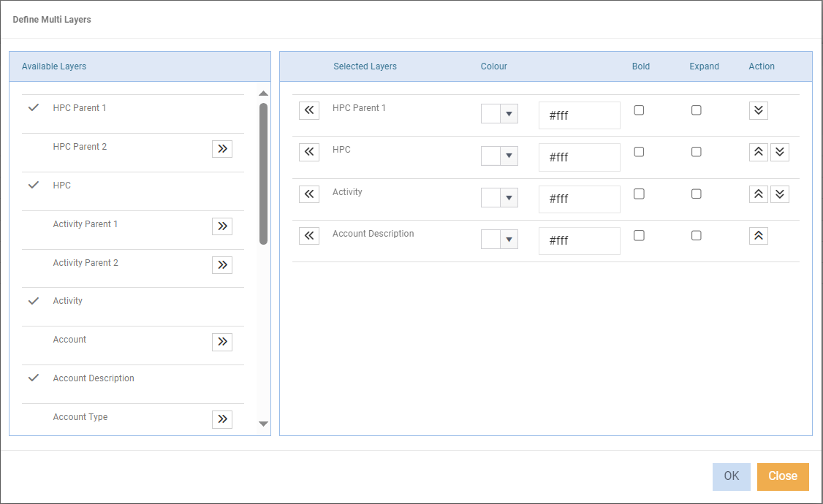Select the Available Layers panel header
The image size is (823, 504).
(x=53, y=66)
